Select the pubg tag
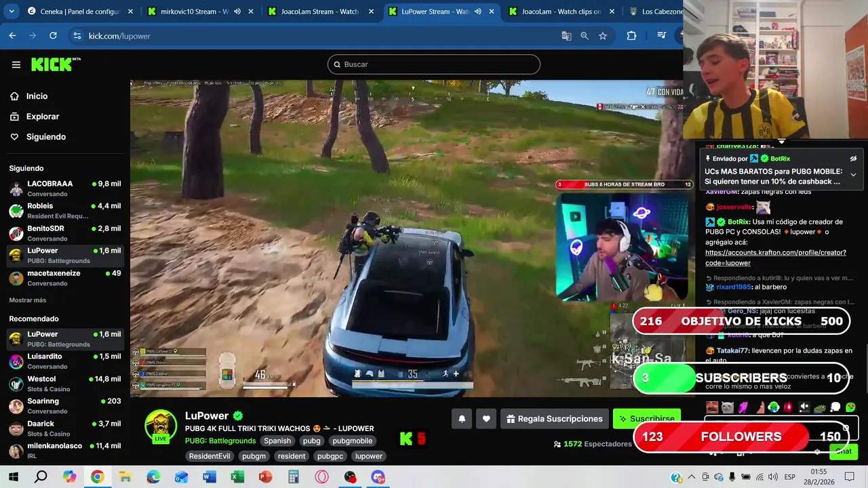Image resolution: width=868 pixels, height=488 pixels. pyautogui.click(x=312, y=441)
